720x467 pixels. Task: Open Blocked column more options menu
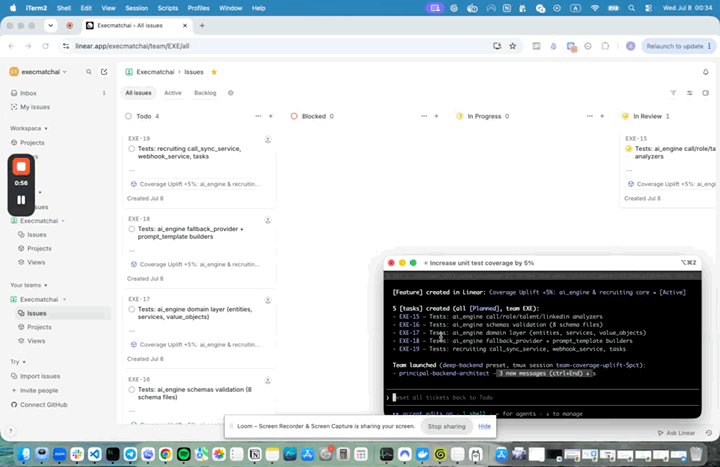(x=424, y=116)
